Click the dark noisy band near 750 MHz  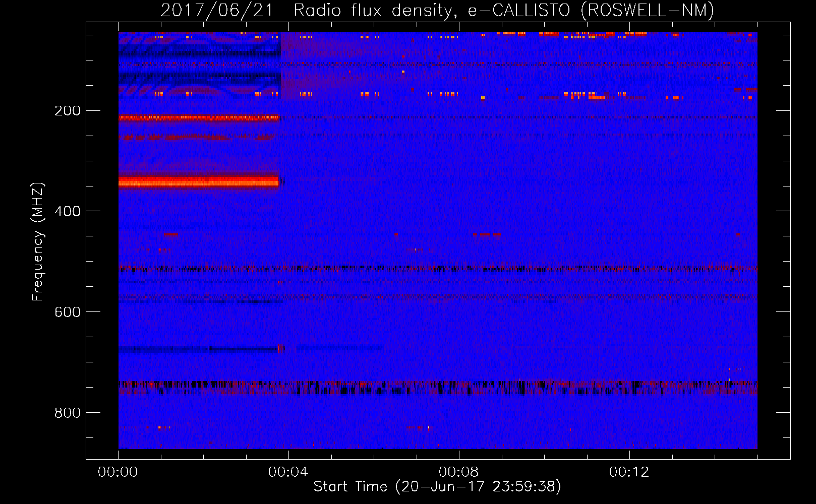[438, 387]
